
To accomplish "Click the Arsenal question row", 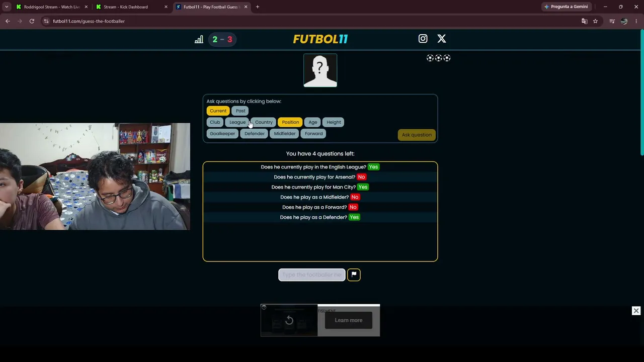I will point(320,177).
